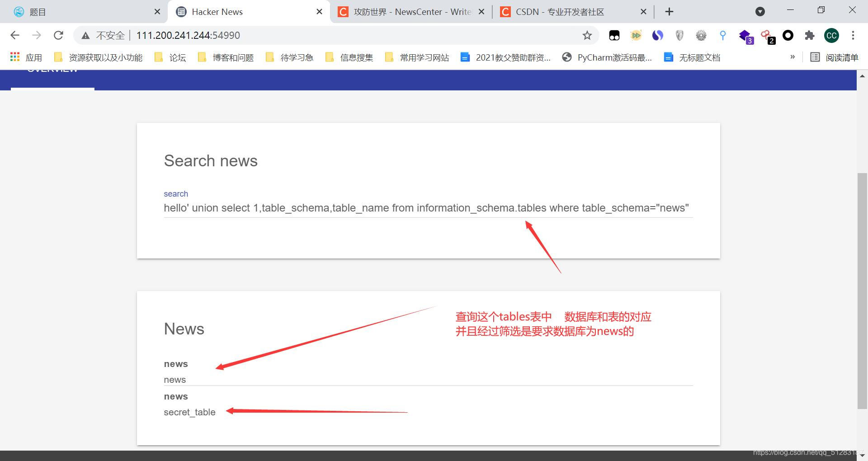This screenshot has height=461, width=868.
Task: Click the address bar URL
Action: [x=188, y=35]
